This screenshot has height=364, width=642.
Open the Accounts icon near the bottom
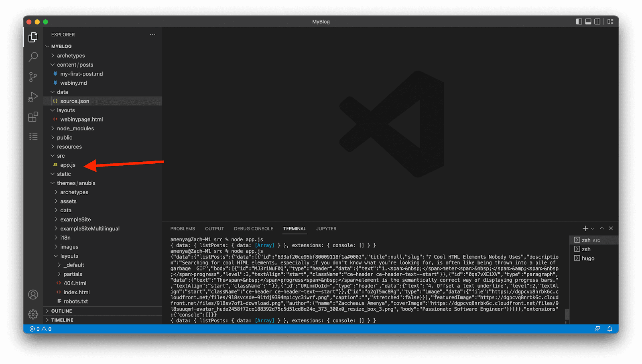pyautogui.click(x=33, y=295)
